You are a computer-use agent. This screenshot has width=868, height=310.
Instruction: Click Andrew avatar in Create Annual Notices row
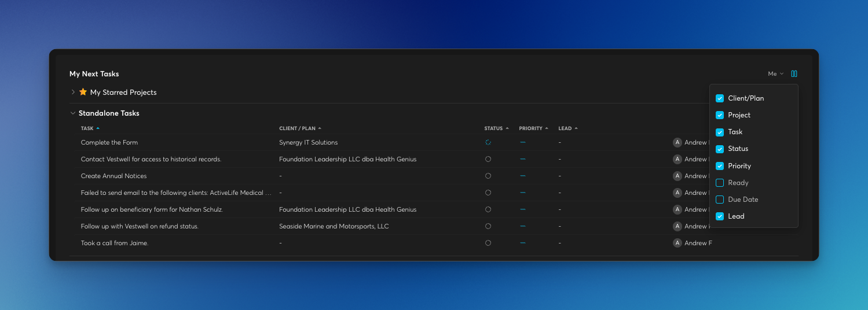pos(677,176)
